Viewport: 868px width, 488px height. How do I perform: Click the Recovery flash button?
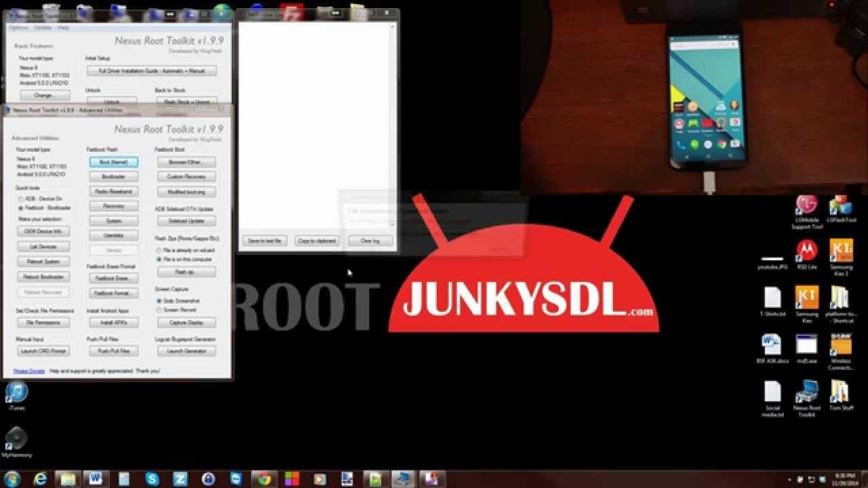pos(114,206)
